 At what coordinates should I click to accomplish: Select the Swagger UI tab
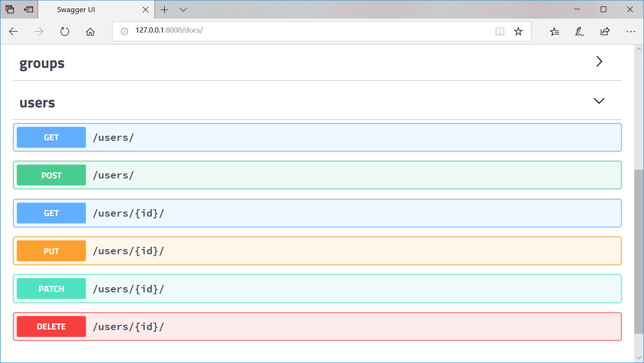click(x=97, y=10)
